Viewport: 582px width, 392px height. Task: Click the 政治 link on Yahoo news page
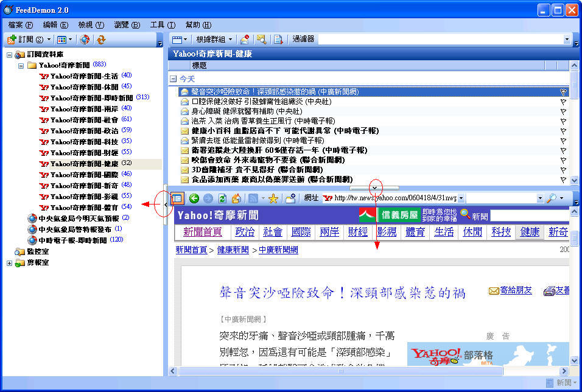point(245,232)
